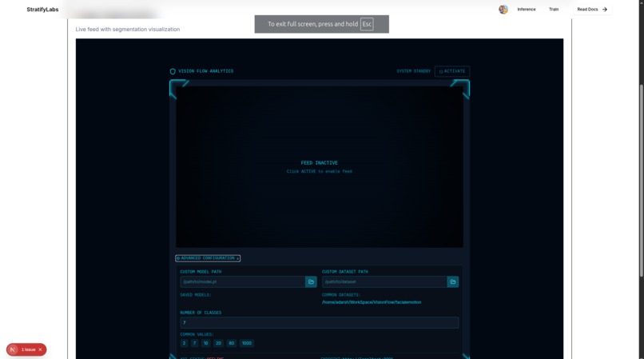Focus the Number of Classes field

(319, 322)
